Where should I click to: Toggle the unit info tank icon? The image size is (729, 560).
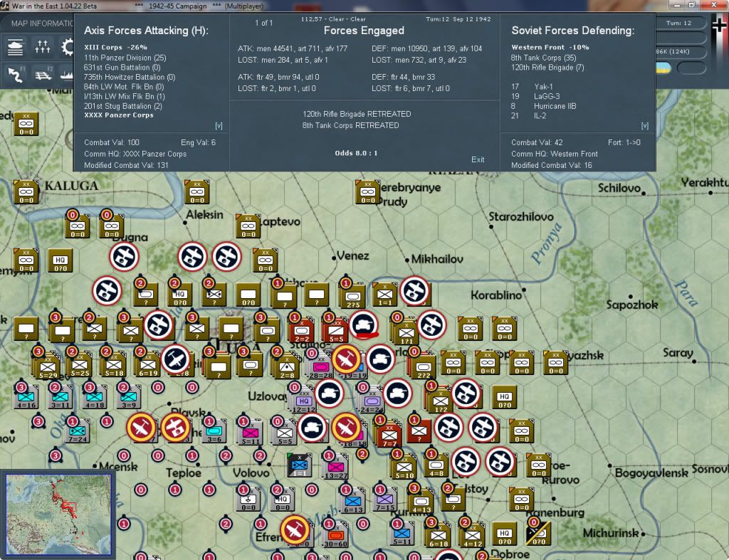pos(16,48)
